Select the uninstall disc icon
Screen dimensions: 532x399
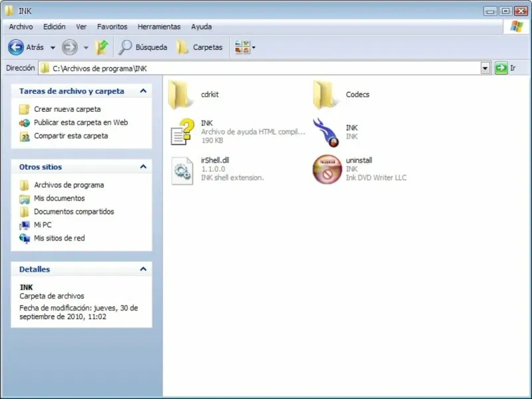tap(327, 170)
